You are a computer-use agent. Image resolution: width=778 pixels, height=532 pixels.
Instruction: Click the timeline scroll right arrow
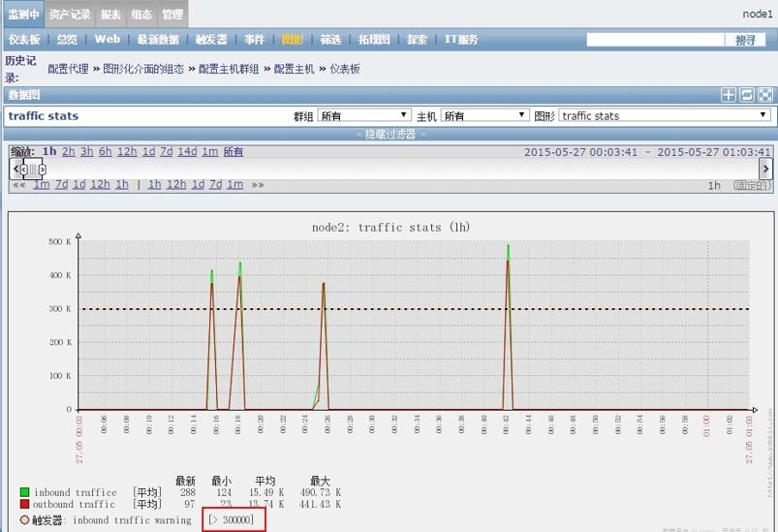click(764, 169)
